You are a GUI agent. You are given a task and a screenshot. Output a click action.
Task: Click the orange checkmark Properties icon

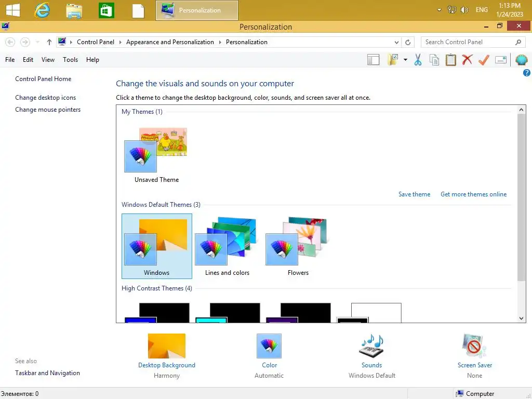point(484,60)
